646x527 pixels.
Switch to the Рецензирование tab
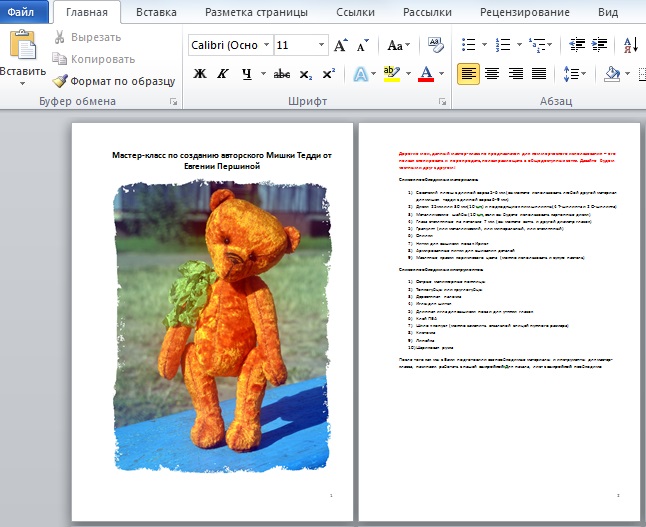(x=524, y=12)
